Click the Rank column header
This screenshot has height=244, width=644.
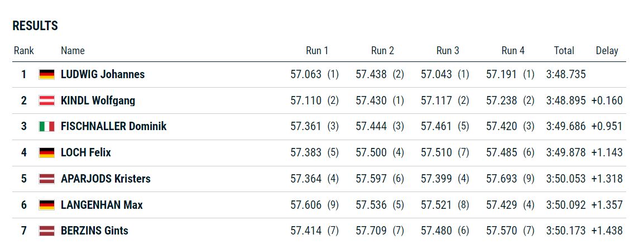[x=24, y=50]
